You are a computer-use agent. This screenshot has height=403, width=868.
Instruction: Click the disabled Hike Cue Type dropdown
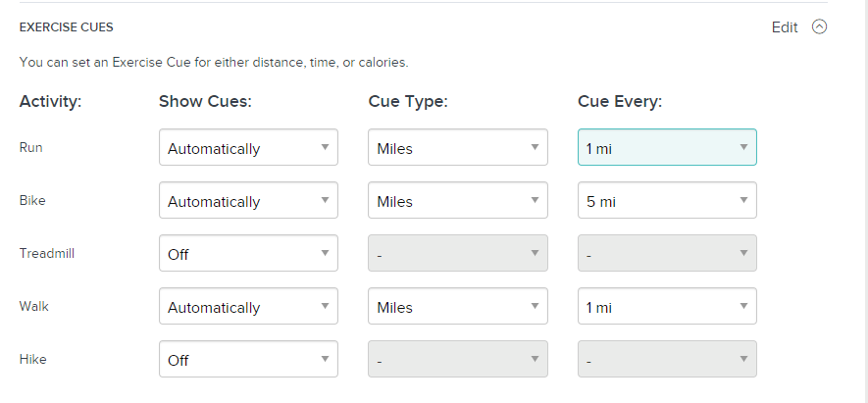click(x=458, y=359)
